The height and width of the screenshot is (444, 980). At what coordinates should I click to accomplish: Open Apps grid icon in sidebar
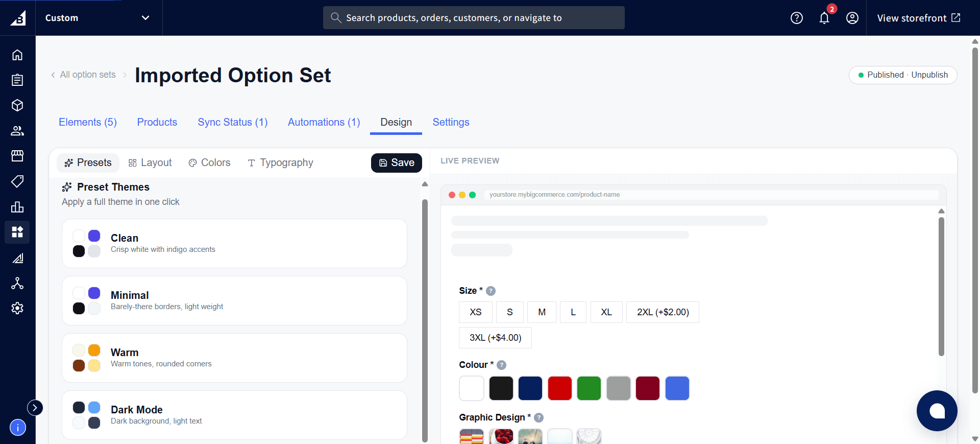(17, 232)
